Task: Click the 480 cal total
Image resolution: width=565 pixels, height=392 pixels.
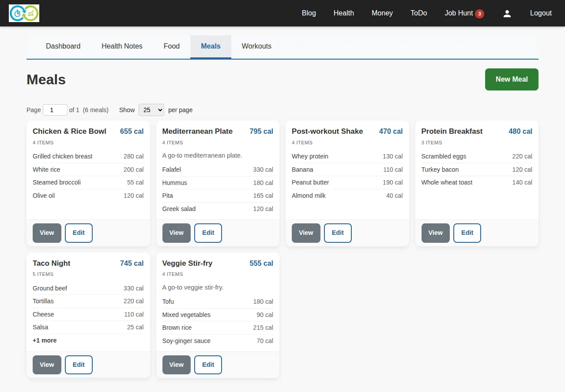Action: (520, 131)
